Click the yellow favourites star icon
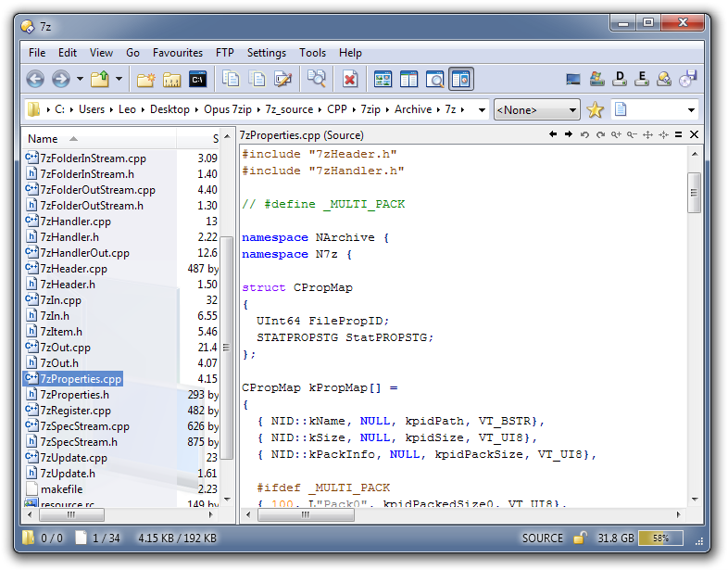Viewport: 728px width, 570px height. coord(596,110)
